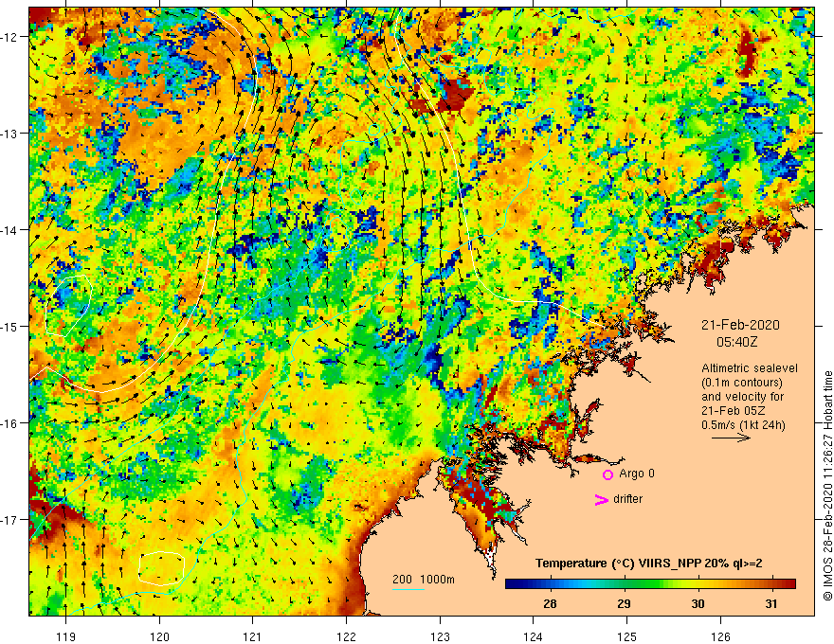
Task: Click the latitude -16 axis label
Action: [x=10, y=423]
